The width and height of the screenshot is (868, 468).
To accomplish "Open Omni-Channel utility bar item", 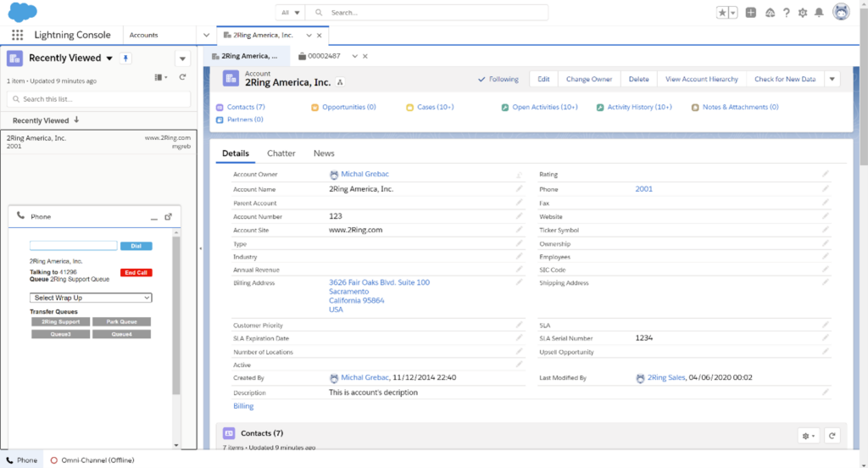I will (92, 460).
